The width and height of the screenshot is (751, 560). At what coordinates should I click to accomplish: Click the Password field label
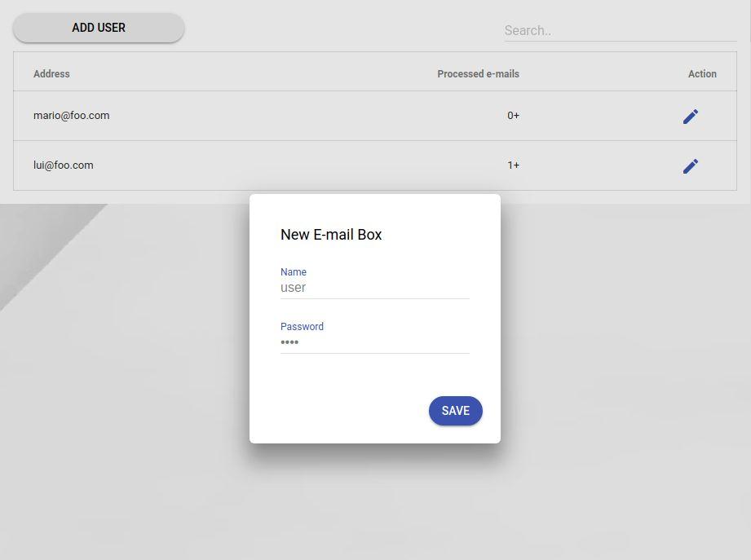[x=302, y=326]
